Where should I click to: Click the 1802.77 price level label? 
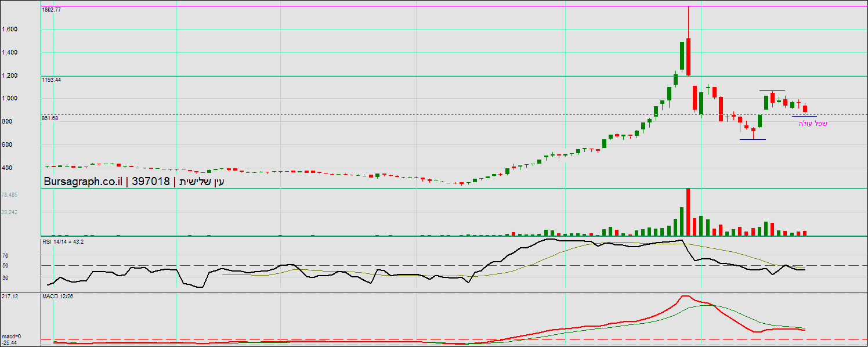click(x=51, y=10)
